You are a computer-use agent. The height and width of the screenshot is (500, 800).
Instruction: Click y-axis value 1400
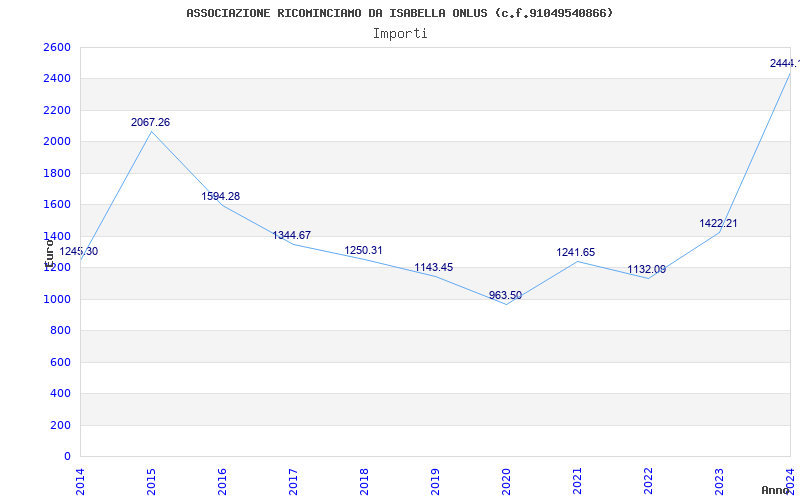click(x=57, y=236)
